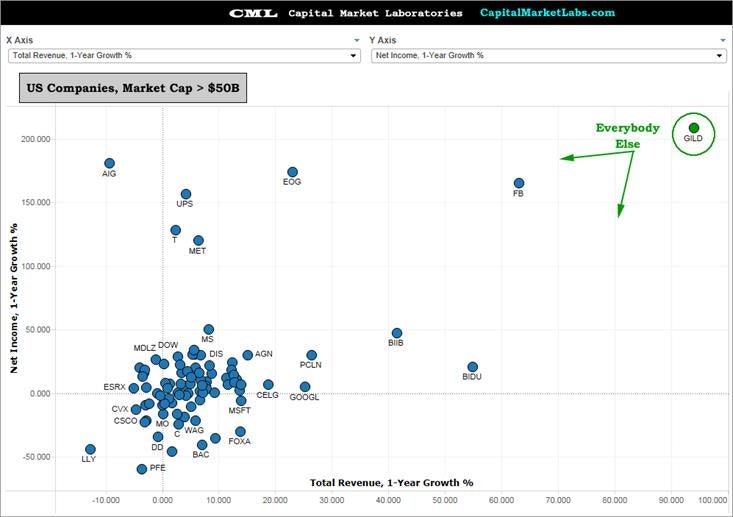Viewport: 733px width, 517px height.
Task: Select the LLY data point
Action: coord(91,449)
